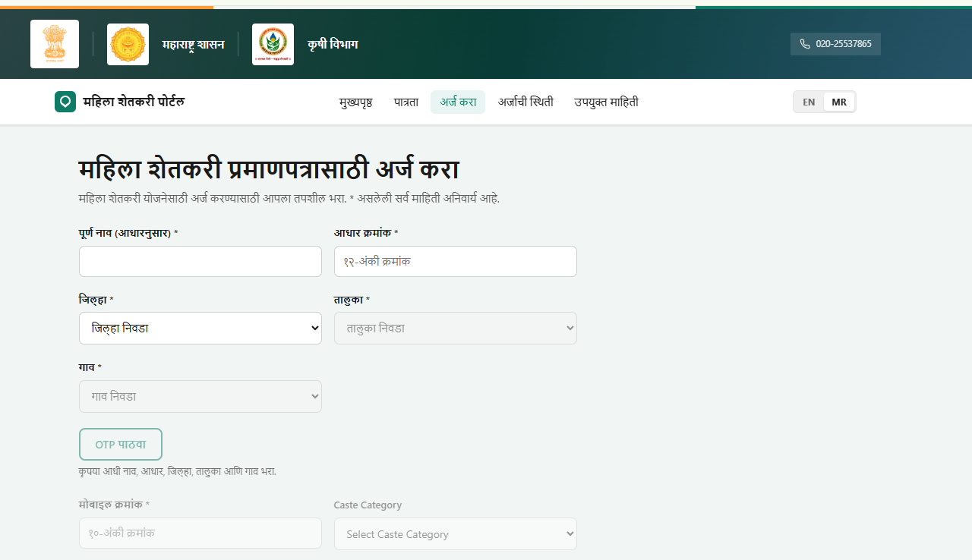
Task: Click the OTP पाठवा button
Action: pos(121,445)
